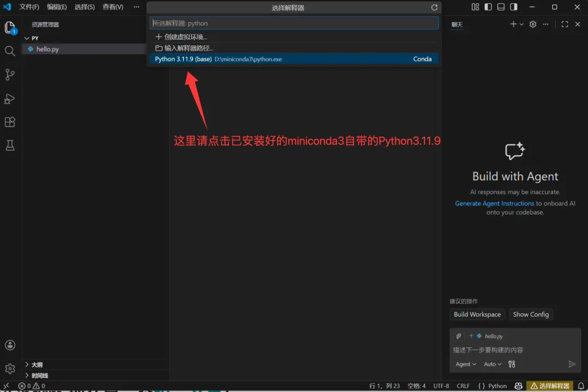Click 选择解释器 warning in status bar
588x392 pixels.
tap(550, 385)
